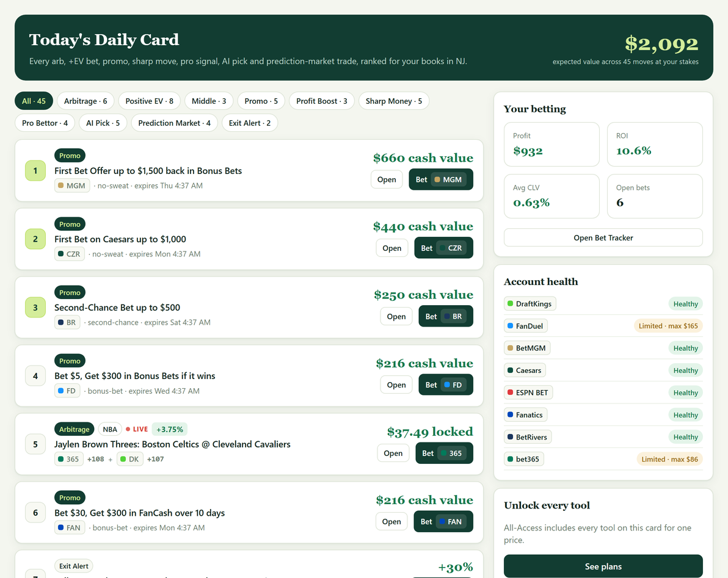Image resolution: width=728 pixels, height=578 pixels.
Task: Click the Avg CLV 0.63% card
Action: pos(551,196)
